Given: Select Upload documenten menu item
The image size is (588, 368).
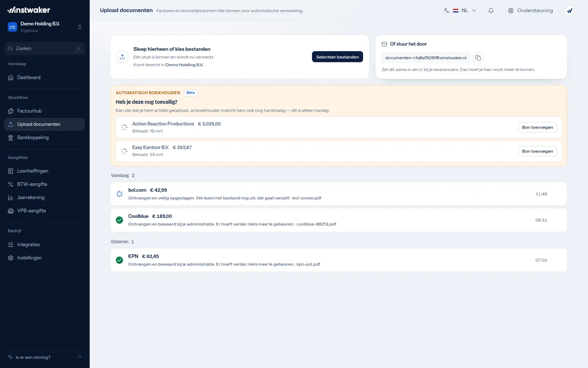Looking at the screenshot, I should coord(44,124).
